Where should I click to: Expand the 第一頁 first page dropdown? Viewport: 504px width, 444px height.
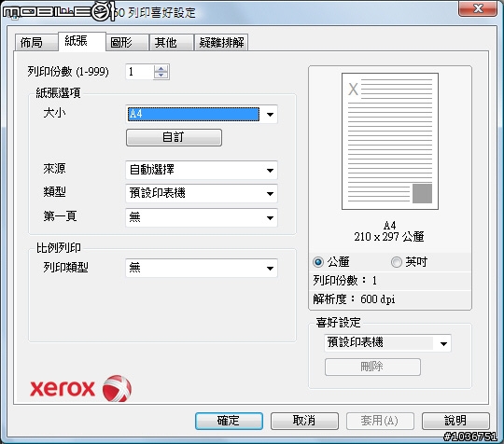[202, 217]
